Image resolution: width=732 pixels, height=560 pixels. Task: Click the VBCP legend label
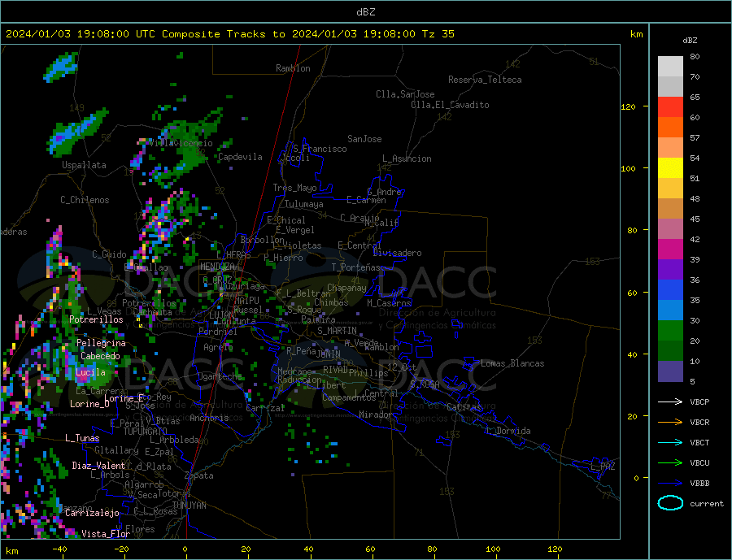point(699,402)
